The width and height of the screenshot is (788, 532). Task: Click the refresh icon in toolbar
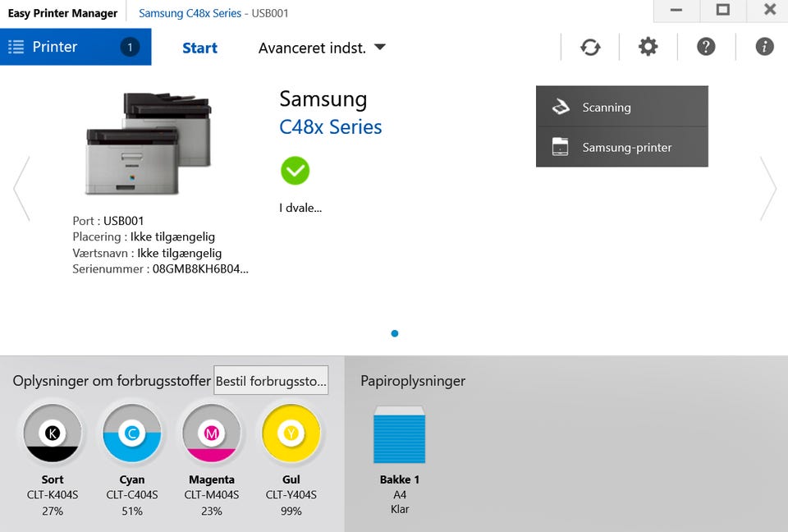590,48
